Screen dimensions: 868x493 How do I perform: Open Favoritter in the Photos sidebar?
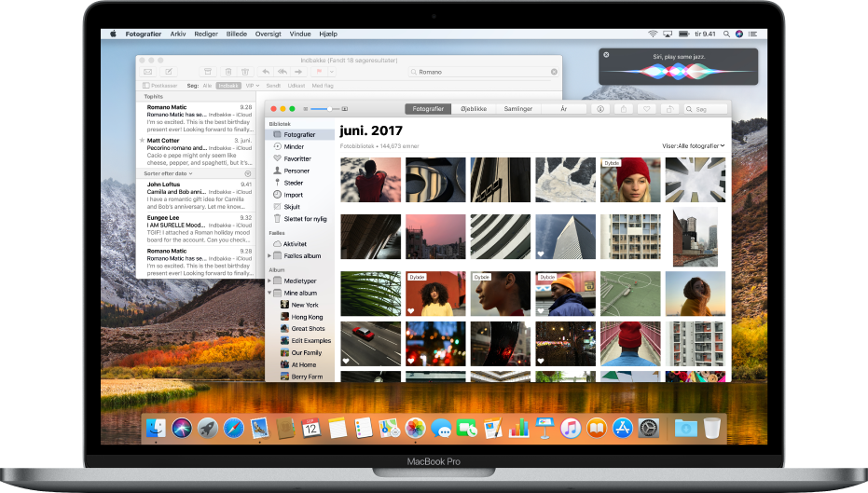(299, 158)
